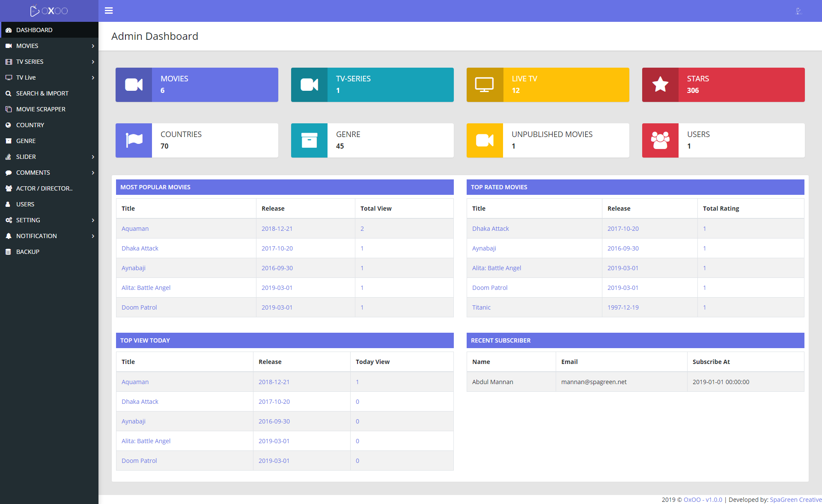The height and width of the screenshot is (504, 822).
Task: Expand the Setting submenu chevron
Action: (92, 220)
